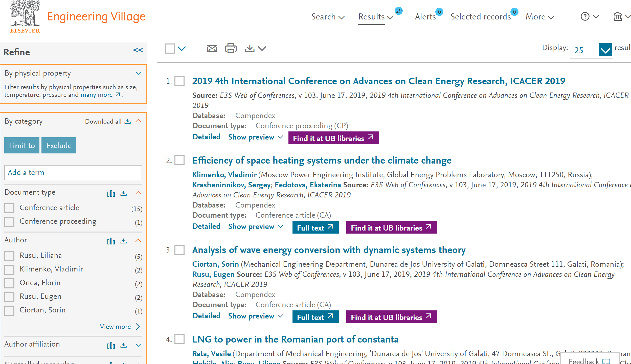631x364 pixels.
Task: Click the Engineering Village title
Action: click(96, 17)
